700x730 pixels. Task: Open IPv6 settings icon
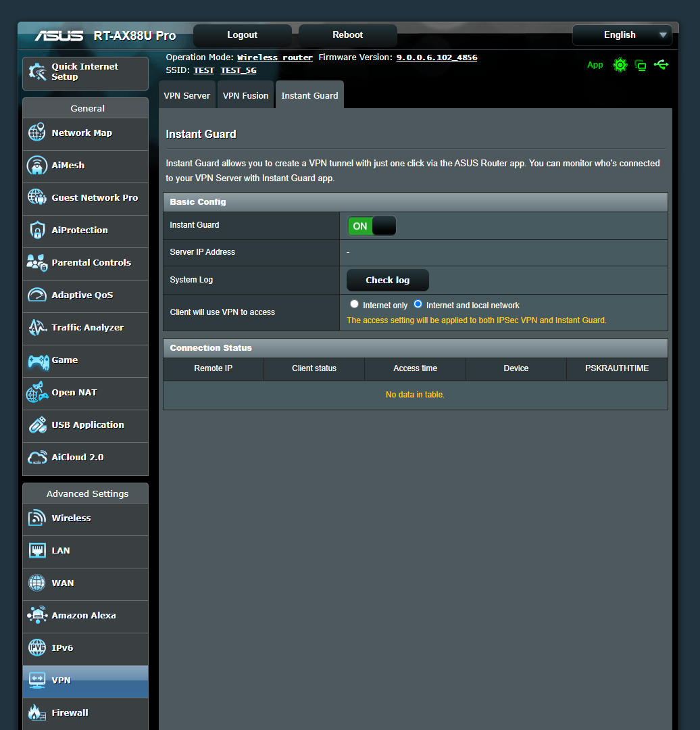[x=37, y=648]
